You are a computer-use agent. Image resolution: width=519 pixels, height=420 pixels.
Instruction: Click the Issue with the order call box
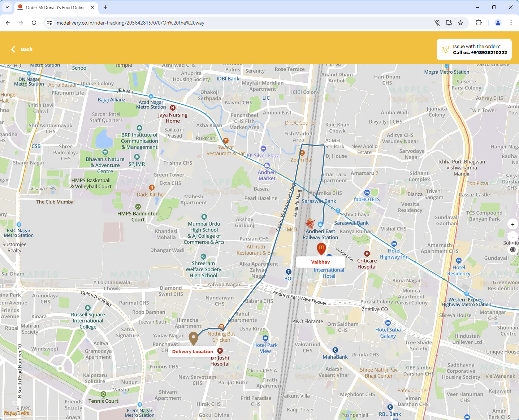click(474, 49)
